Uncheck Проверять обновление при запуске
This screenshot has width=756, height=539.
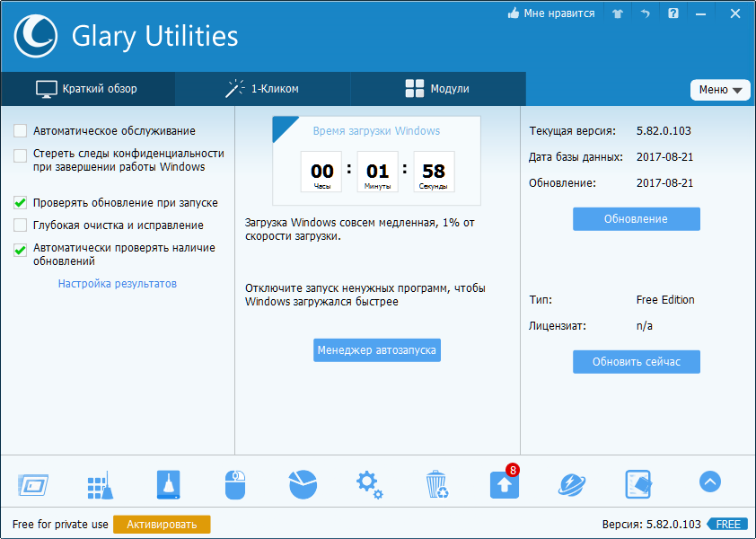pyautogui.click(x=21, y=203)
